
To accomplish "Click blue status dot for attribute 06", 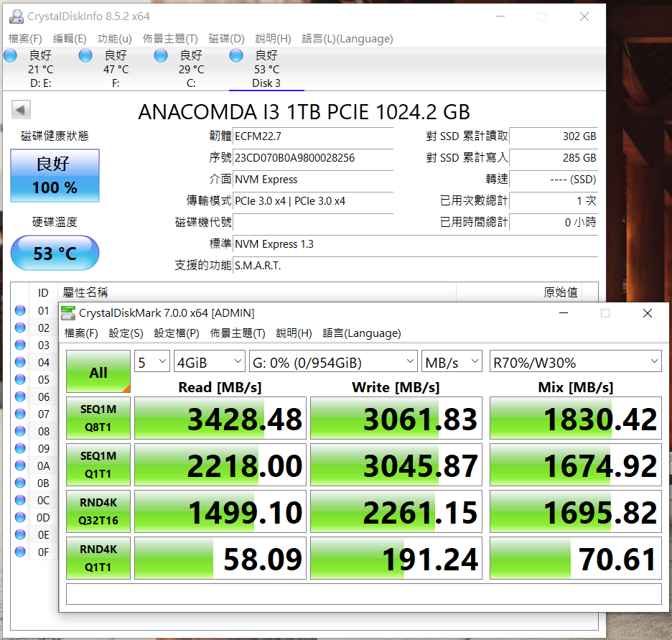I will 20,396.
